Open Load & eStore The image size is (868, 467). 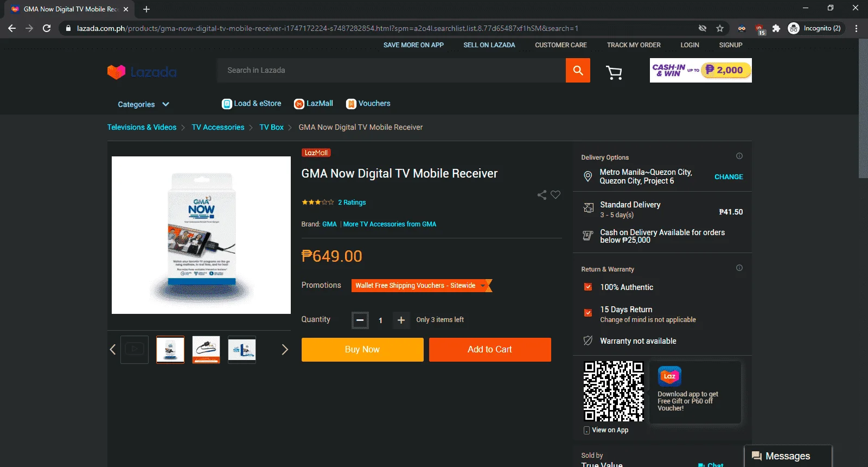coord(252,104)
